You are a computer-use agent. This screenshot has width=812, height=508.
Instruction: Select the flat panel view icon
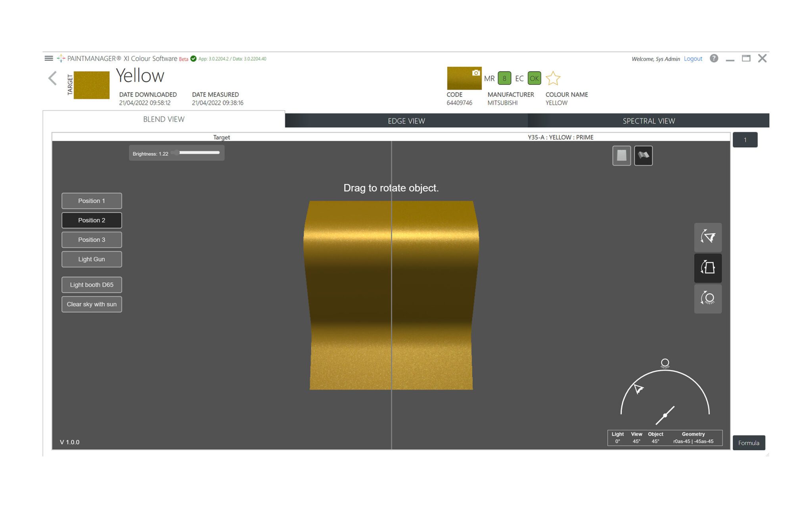(x=622, y=155)
